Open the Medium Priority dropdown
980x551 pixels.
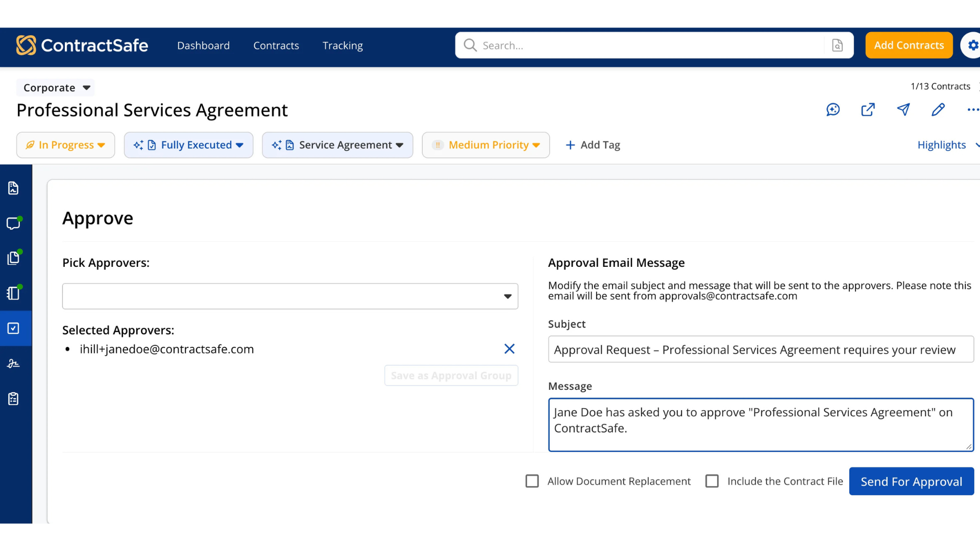coord(485,145)
